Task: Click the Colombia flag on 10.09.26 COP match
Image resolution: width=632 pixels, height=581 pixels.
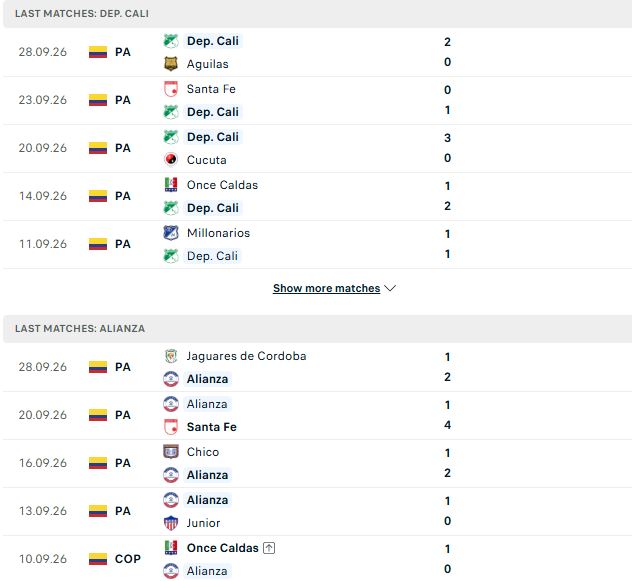Action: tap(98, 559)
